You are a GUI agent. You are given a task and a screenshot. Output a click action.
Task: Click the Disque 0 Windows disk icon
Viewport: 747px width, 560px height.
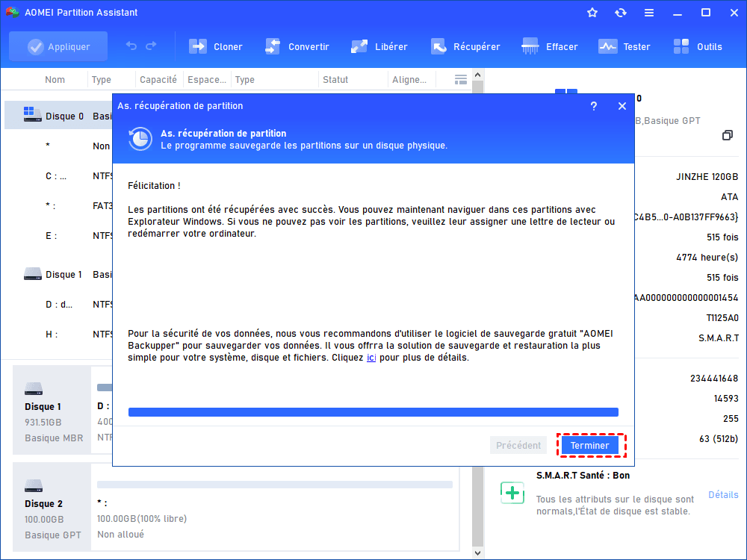[x=32, y=114]
